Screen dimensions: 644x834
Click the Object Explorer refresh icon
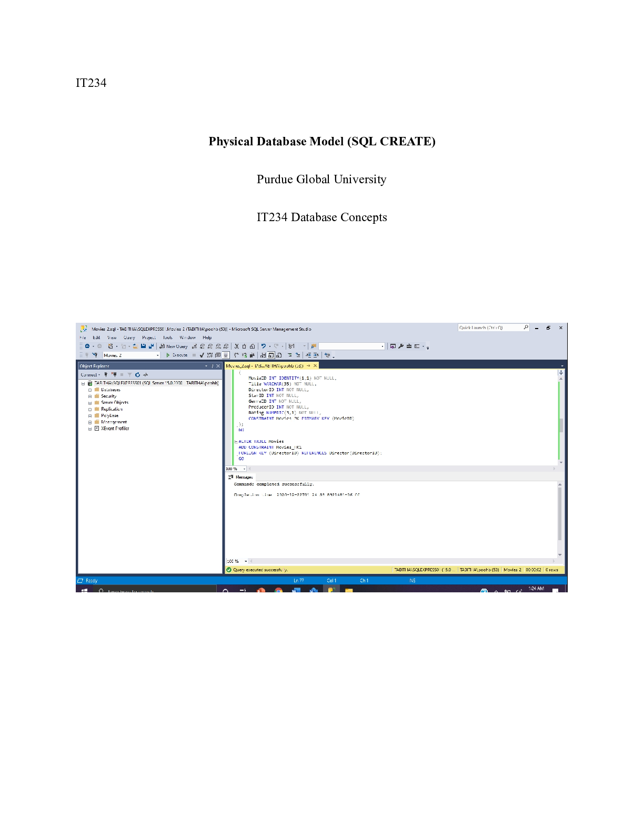click(137, 375)
